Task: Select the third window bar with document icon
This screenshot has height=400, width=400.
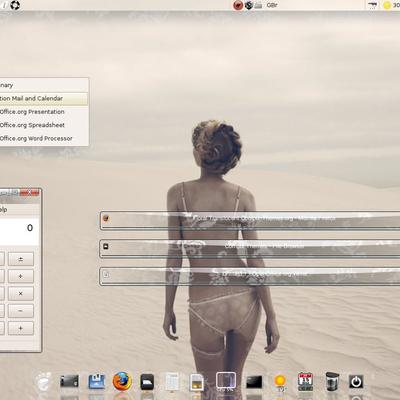Action: click(x=250, y=276)
